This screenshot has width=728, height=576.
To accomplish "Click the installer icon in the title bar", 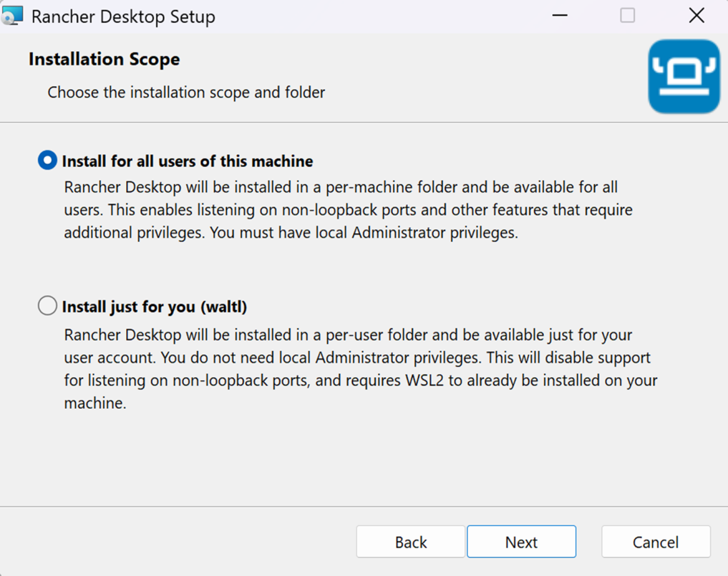I will tap(13, 16).
